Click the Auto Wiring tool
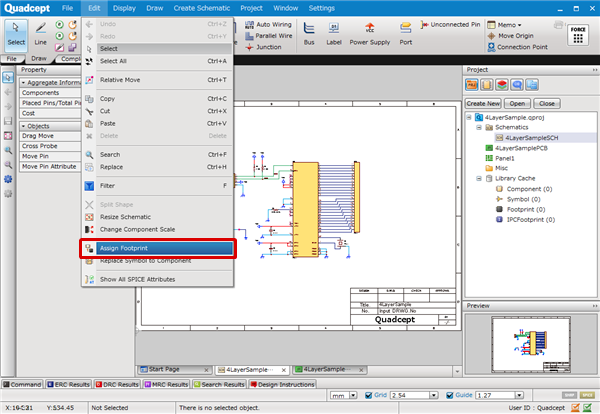This screenshot has height=414, width=600. [x=268, y=23]
